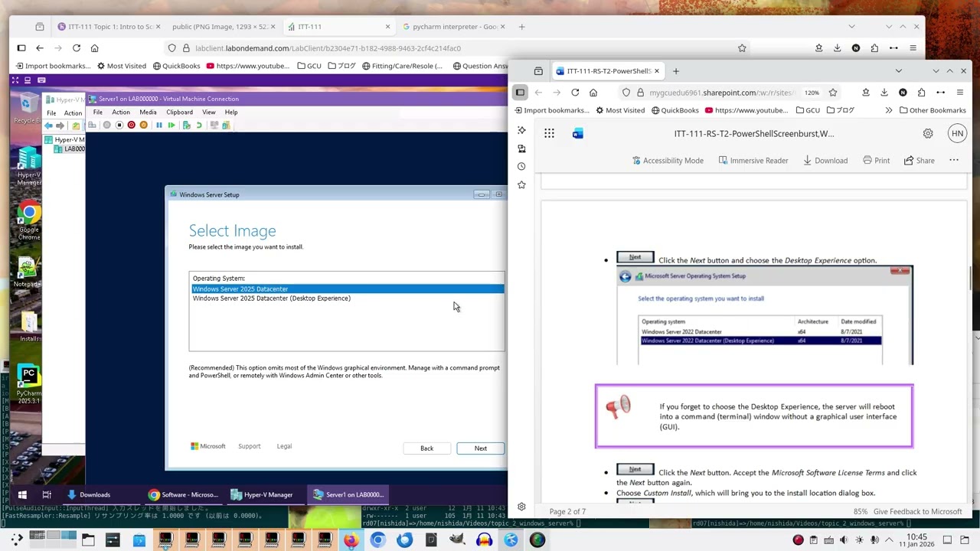Image resolution: width=980 pixels, height=551 pixels.
Task: Open new tab in SharePoint browser window
Action: [x=676, y=71]
